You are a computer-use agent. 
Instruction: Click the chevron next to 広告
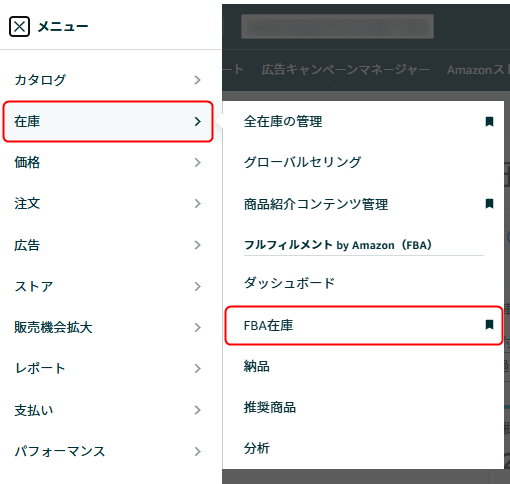[x=198, y=245]
